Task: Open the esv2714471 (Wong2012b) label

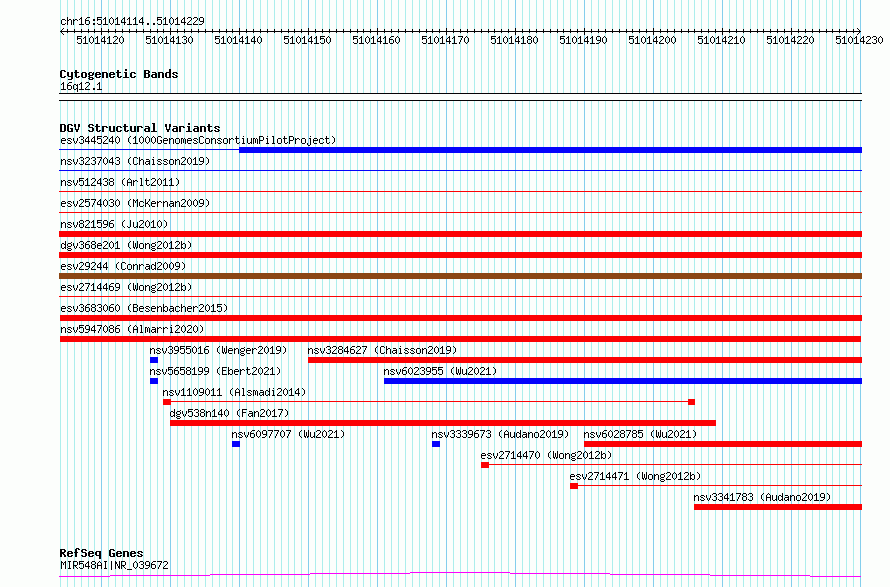Action: click(x=635, y=476)
